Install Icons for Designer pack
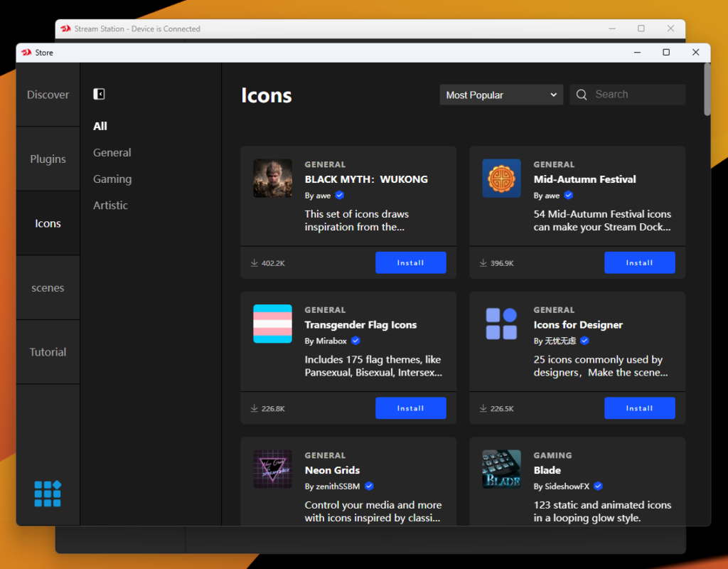 coord(640,408)
